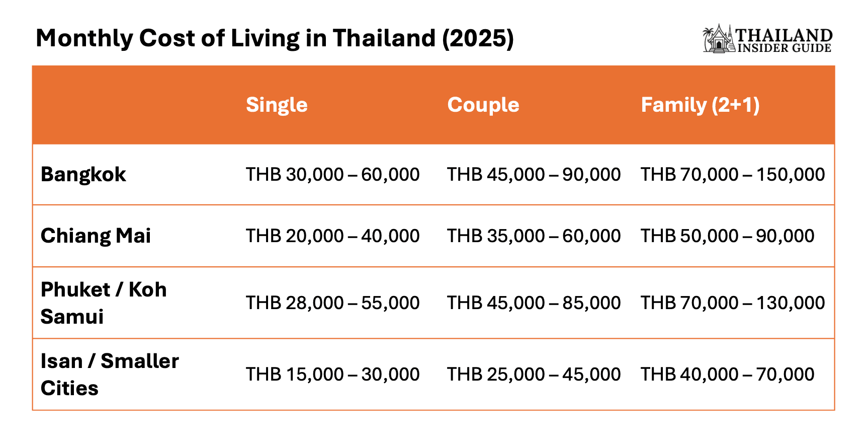Select Isan couple cost THB 25,000 – 45,000

[x=534, y=375]
